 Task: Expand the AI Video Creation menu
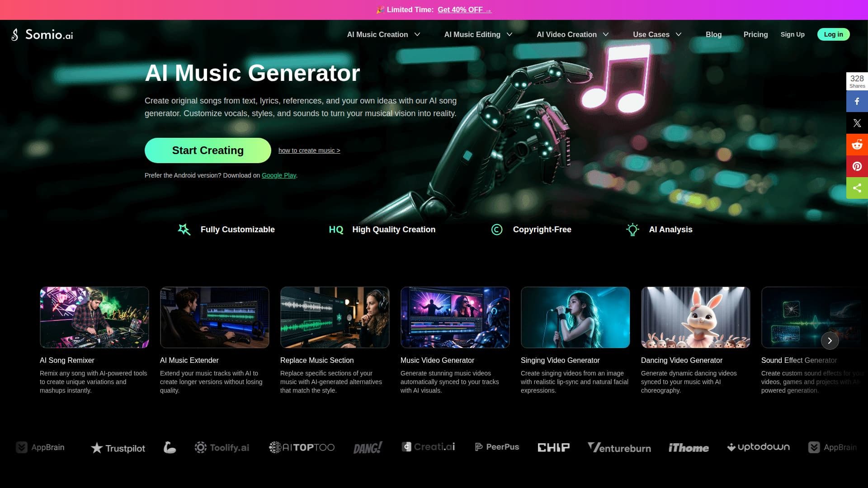(573, 34)
